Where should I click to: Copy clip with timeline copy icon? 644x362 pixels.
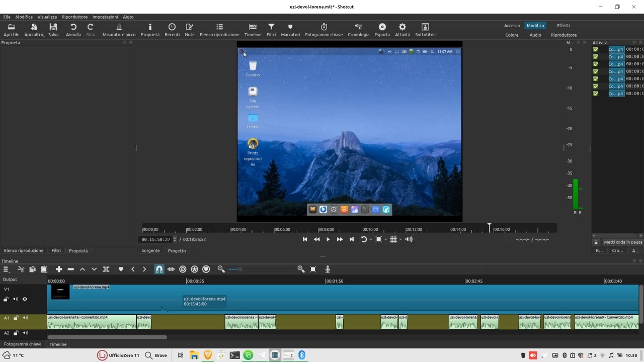point(32,269)
